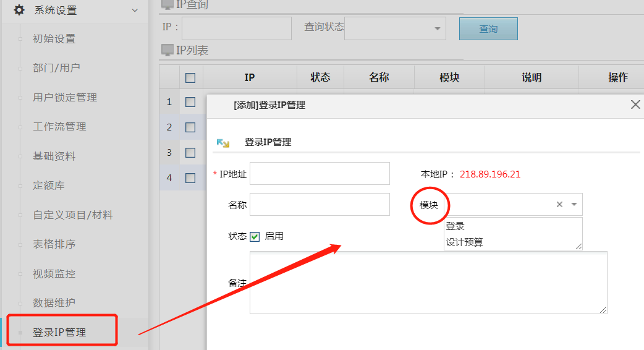
Task: Click the IP地址 input field
Action: pos(320,174)
